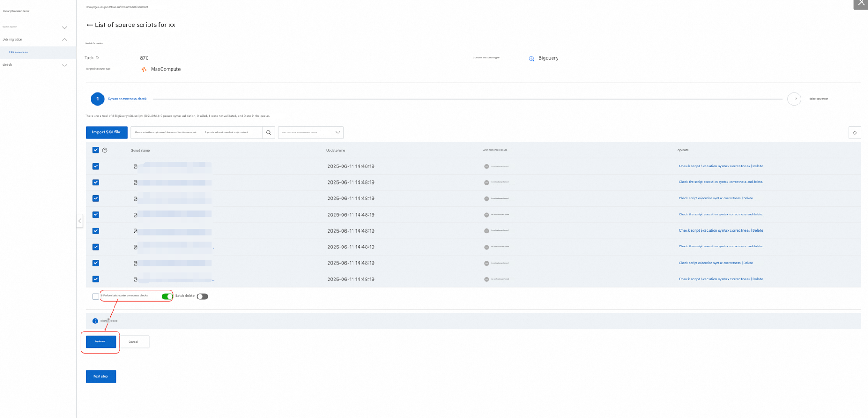The image size is (868, 418).
Task: Open Assignment SQL Conversion breadcrumb
Action: [x=114, y=7]
